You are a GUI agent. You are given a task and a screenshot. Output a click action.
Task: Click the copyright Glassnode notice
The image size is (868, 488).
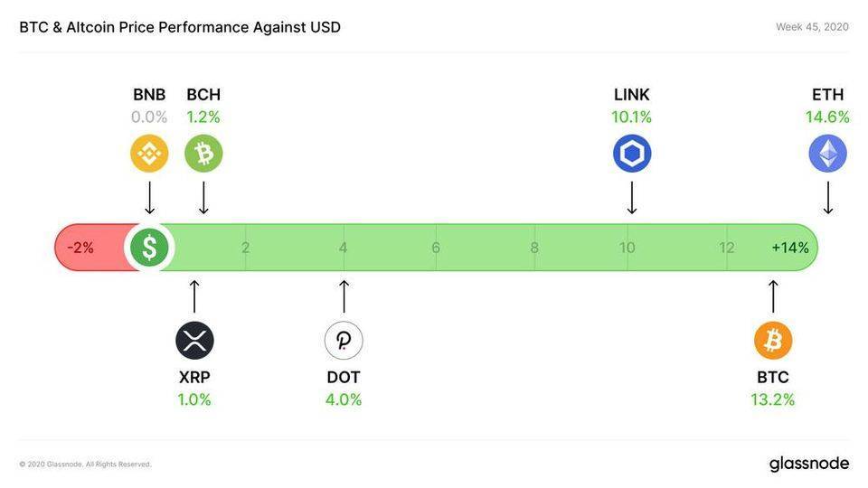point(85,465)
